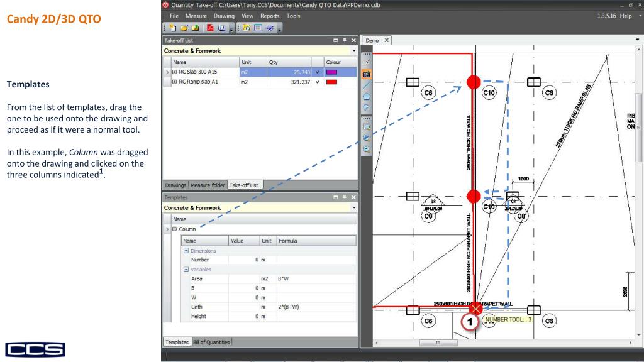This screenshot has height=362, width=644.
Task: Pin the Take-off List panel
Action: pos(345,40)
